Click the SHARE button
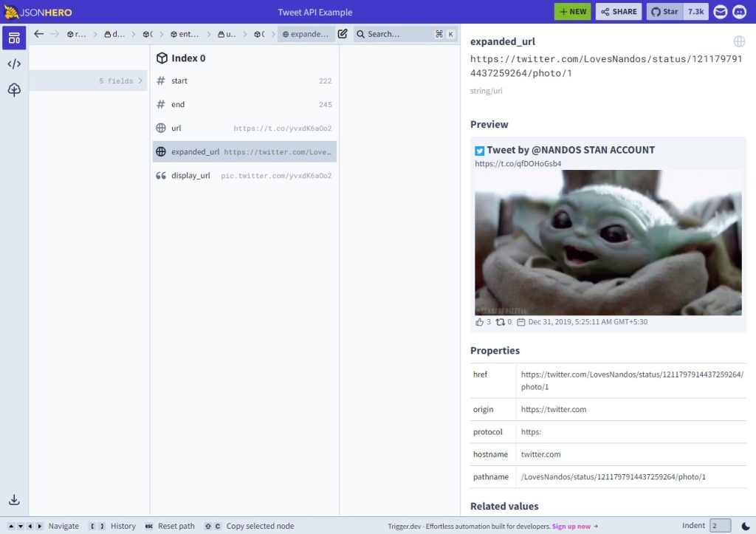 point(619,12)
